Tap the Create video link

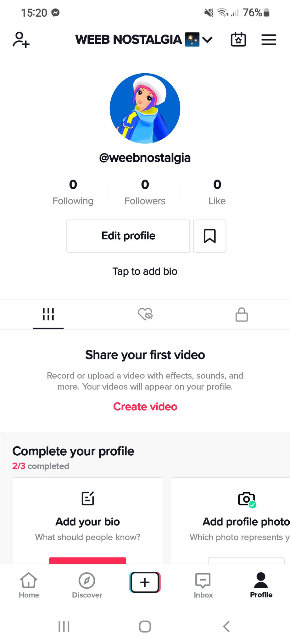[x=145, y=407]
